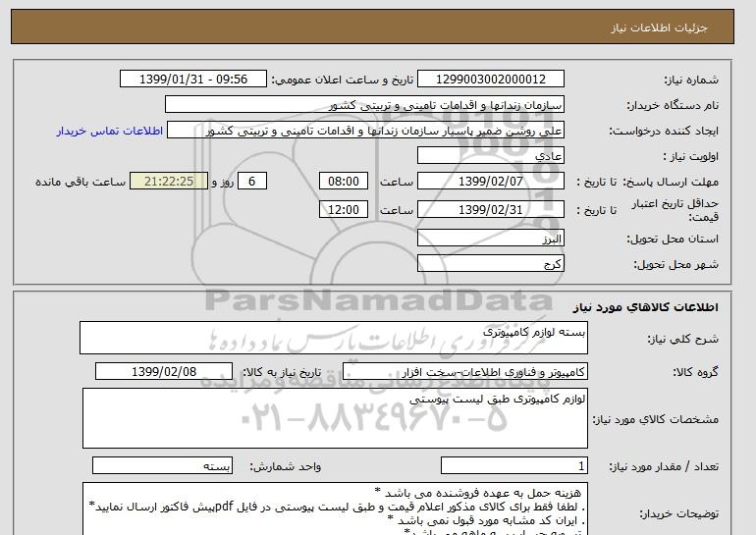The height and width of the screenshot is (535, 756).
Task: Click the label تاریخ نیاز به کالا
Action: pyautogui.click(x=282, y=372)
